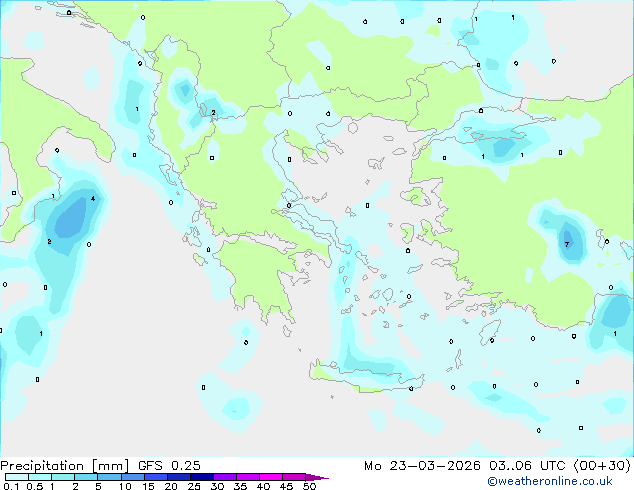Click the '03..06 UTC' time label
Image resolution: width=634 pixels, height=490 pixels.
click(527, 466)
